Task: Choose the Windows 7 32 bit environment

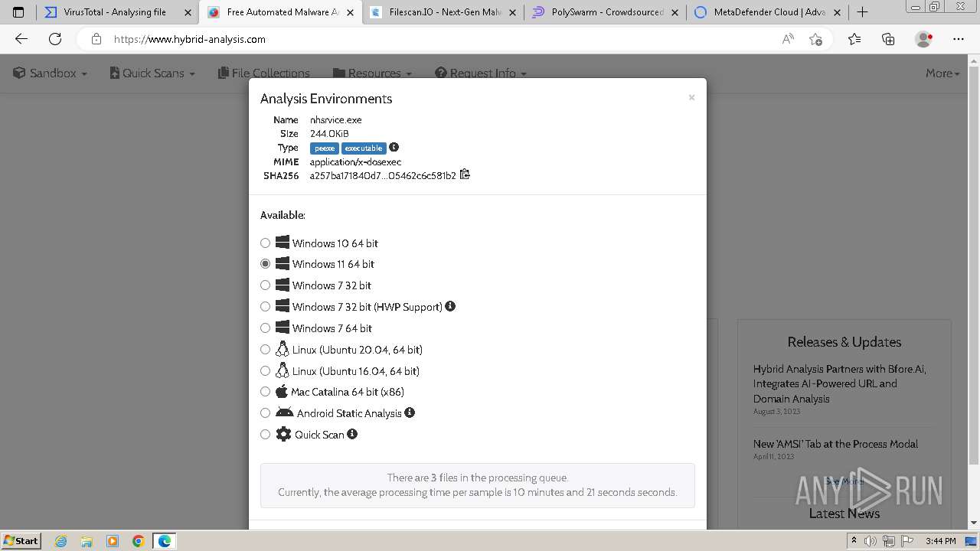Action: coord(265,285)
